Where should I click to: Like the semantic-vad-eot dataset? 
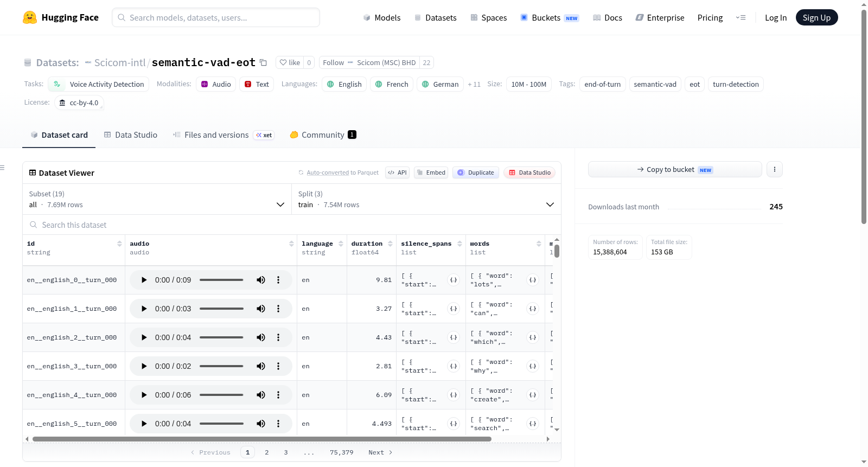pos(290,62)
